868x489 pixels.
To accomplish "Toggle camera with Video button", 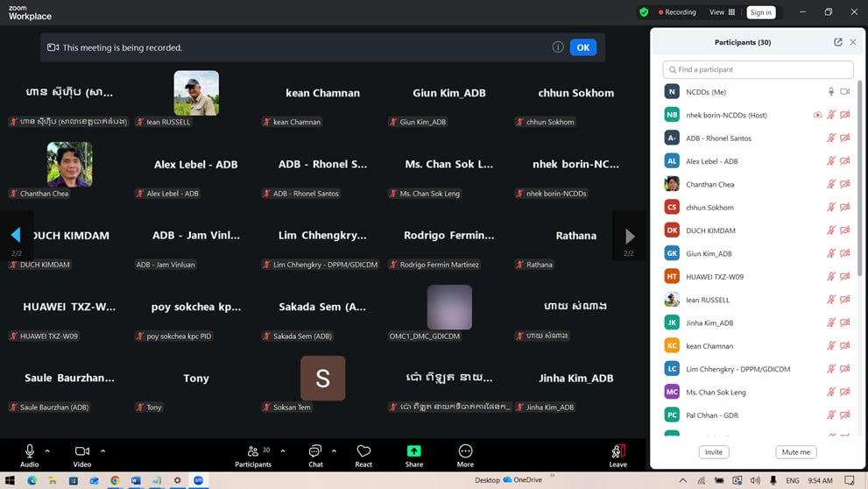I will 81,451.
